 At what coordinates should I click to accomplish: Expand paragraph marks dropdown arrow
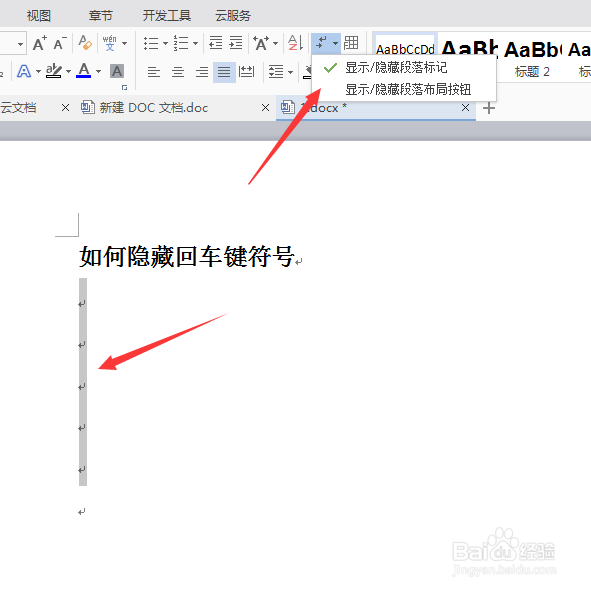point(335,43)
